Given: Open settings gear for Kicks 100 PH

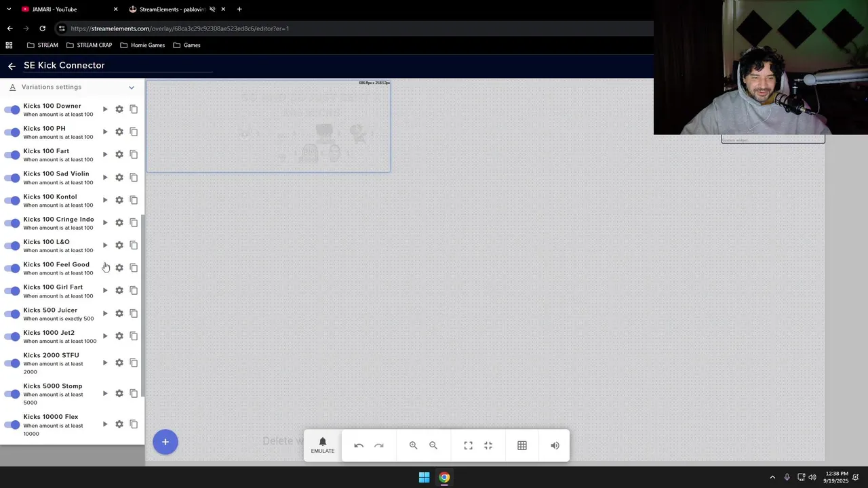Looking at the screenshot, I should [119, 131].
